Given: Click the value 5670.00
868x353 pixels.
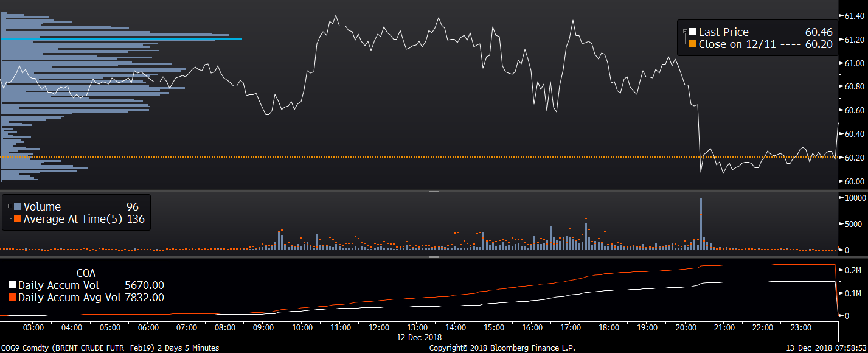Looking at the screenshot, I should [144, 285].
